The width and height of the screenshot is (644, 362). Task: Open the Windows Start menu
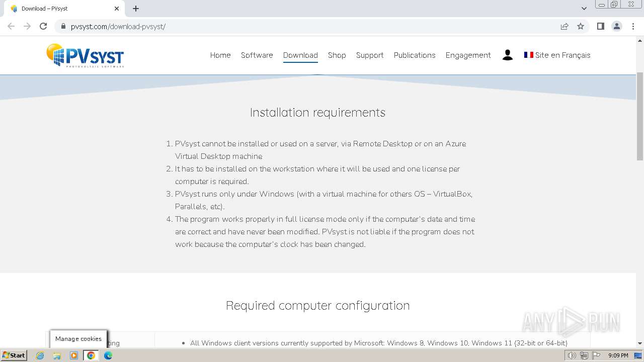pyautogui.click(x=14, y=355)
